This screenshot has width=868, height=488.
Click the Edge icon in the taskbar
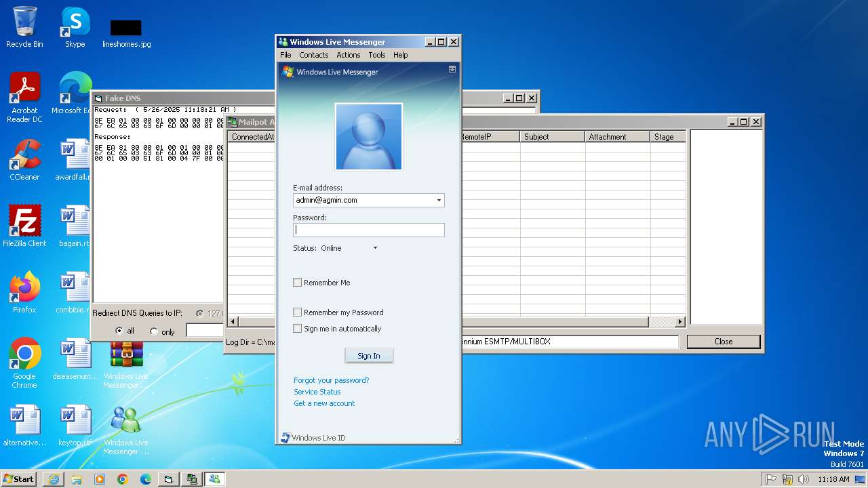coord(146,479)
